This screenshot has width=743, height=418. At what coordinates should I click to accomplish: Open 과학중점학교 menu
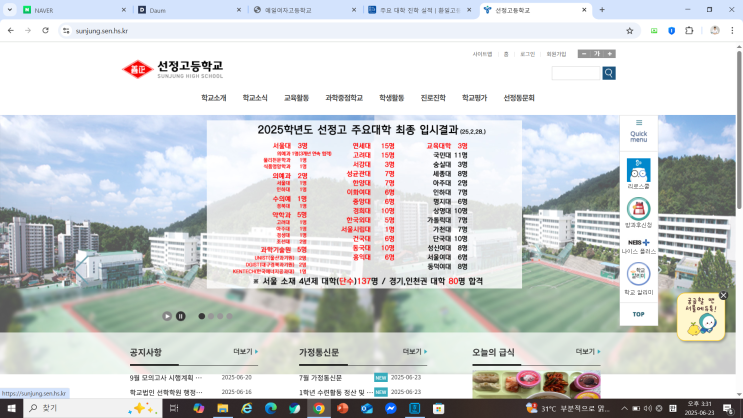(344, 98)
